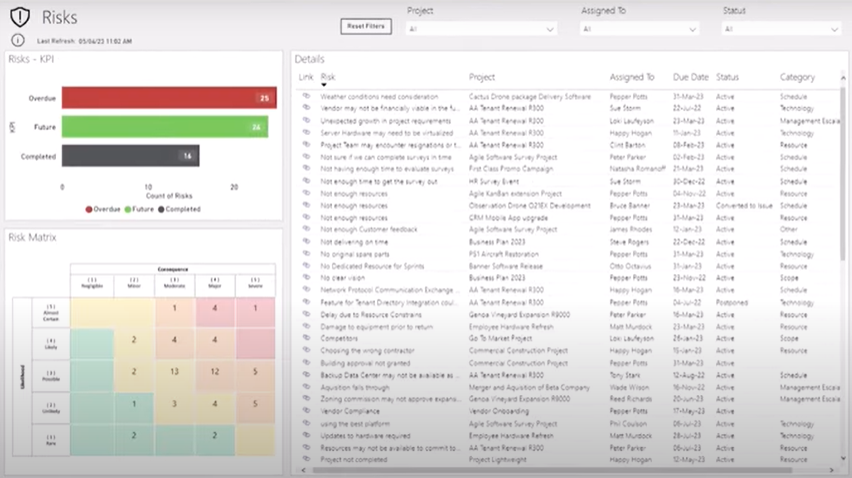
Task: Open link icon for Weather conditions risk
Action: 307,97
